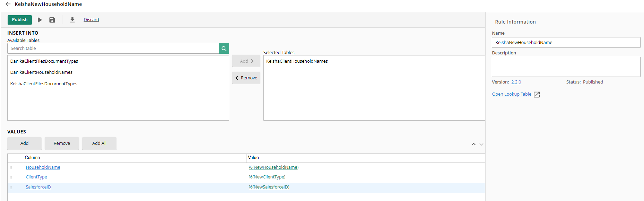Click the version 2.2.0 link
The image size is (644, 201).
click(516, 82)
